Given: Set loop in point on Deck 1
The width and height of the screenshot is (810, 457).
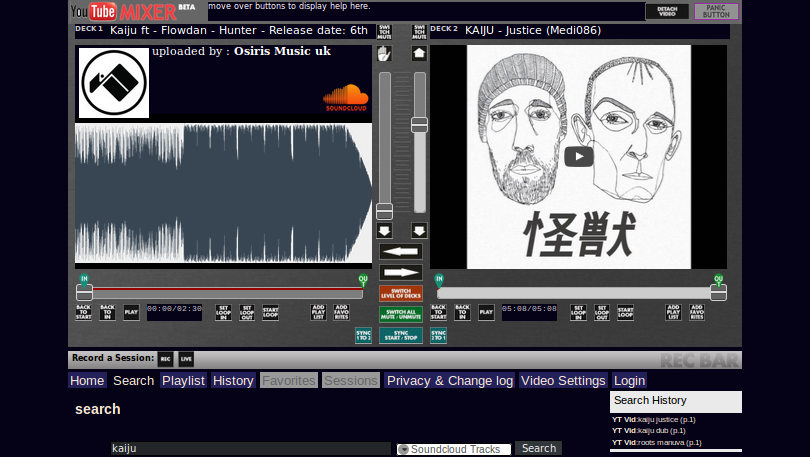Looking at the screenshot, I should click(223, 312).
